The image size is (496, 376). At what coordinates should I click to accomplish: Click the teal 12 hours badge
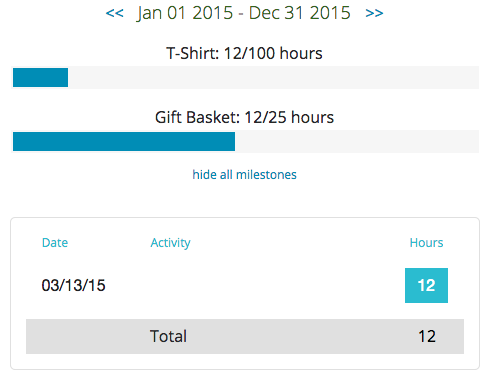tap(426, 285)
